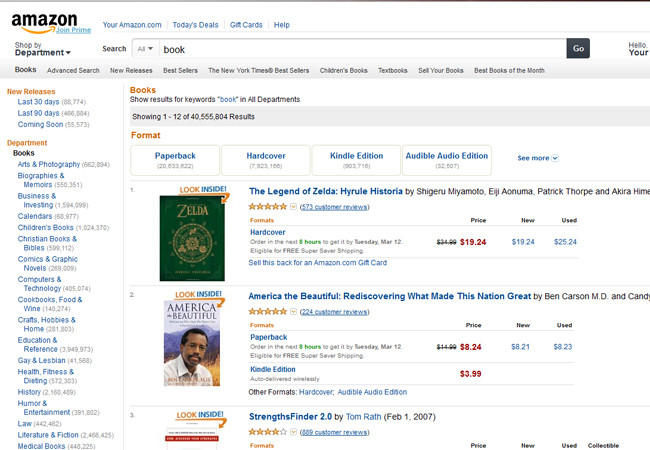Select Christian Books & Bibles
Viewport: 650px width, 450px height.
47,243
